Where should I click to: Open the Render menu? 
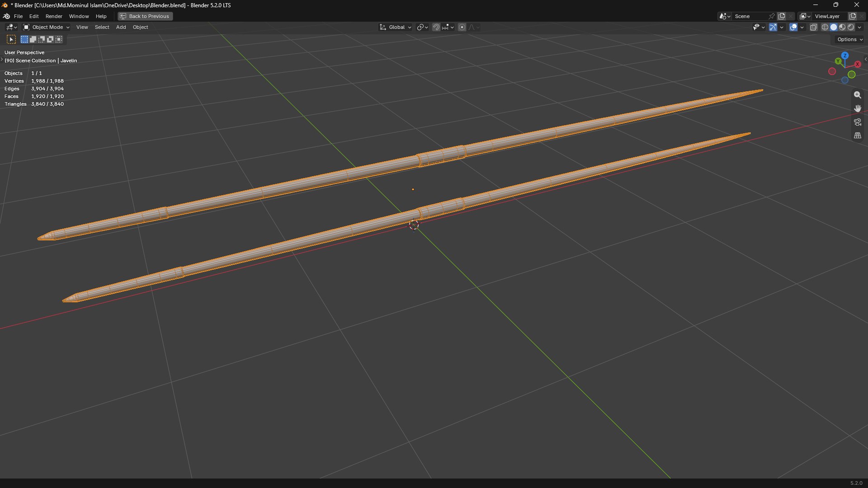point(54,16)
